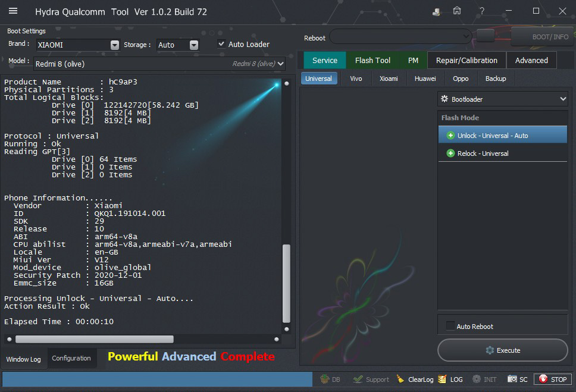Click the small button next to Reboot dropdown
Screen dimensions: 576x392
pyautogui.click(x=486, y=36)
